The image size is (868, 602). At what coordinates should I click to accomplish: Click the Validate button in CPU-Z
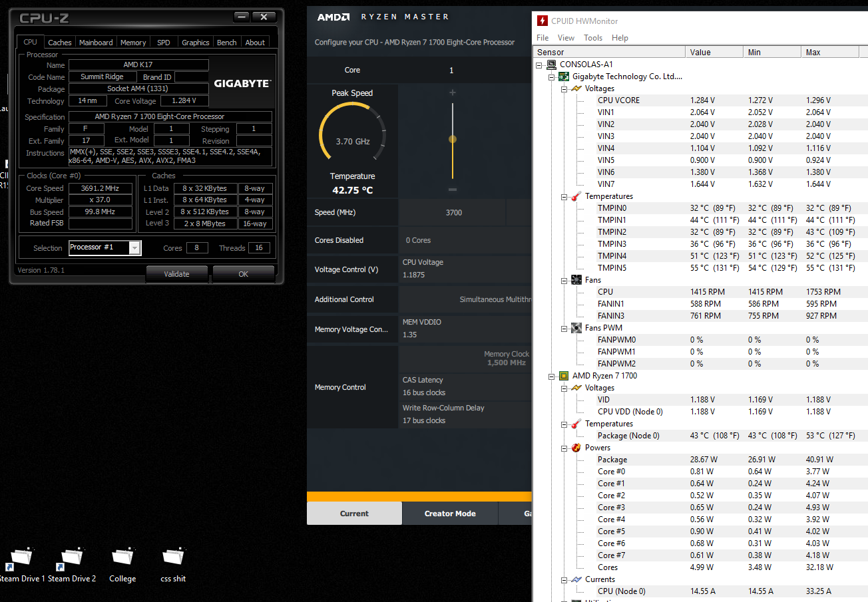[x=176, y=274]
